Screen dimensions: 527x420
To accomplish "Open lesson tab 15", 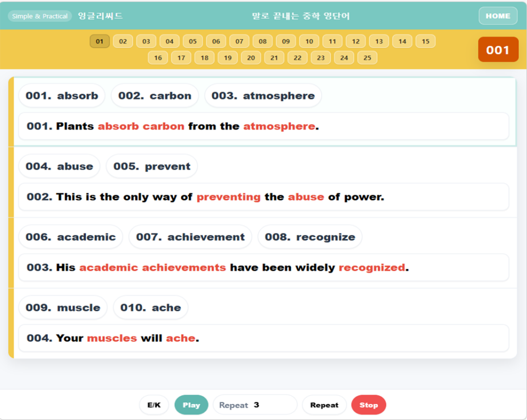I will click(x=425, y=42).
